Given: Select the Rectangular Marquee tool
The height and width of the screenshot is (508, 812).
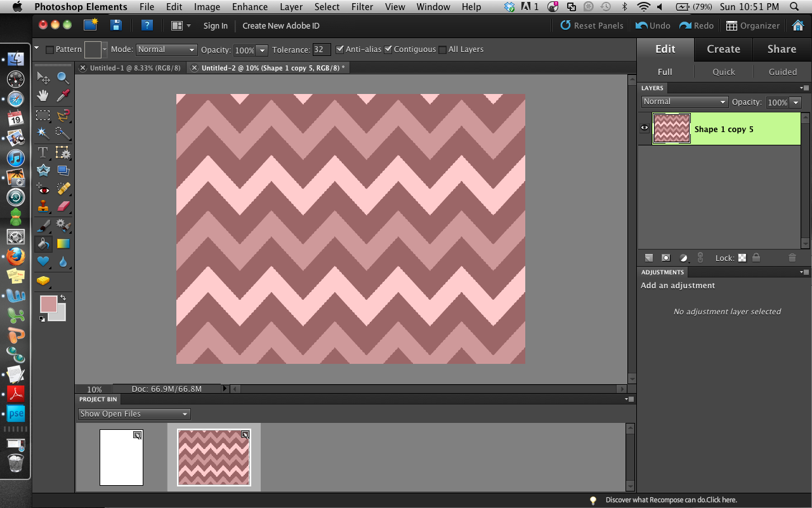Looking at the screenshot, I should 43,116.
